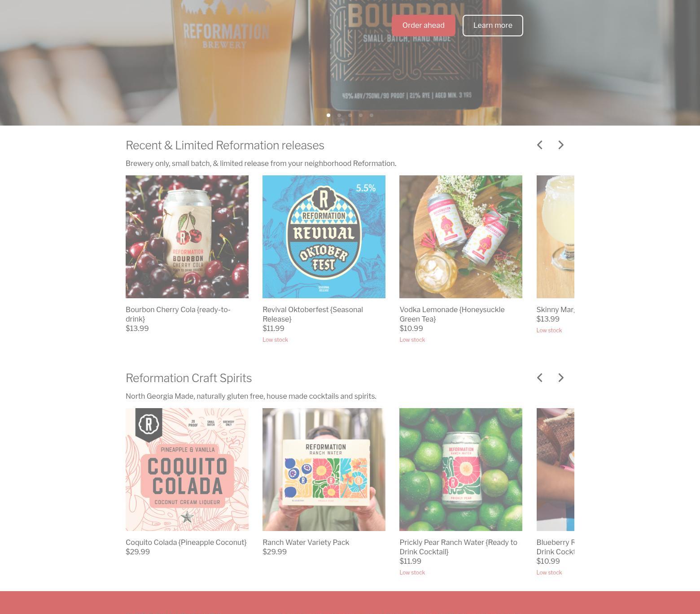Viewport: 700px width, 614px height.
Task: Open Prickly Pear Ranch Water image
Action: [461, 470]
